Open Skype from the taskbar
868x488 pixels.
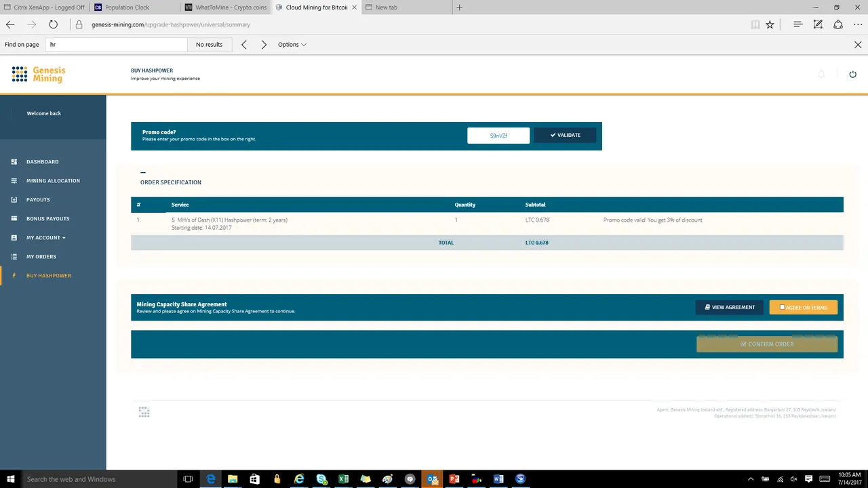pyautogui.click(x=321, y=479)
